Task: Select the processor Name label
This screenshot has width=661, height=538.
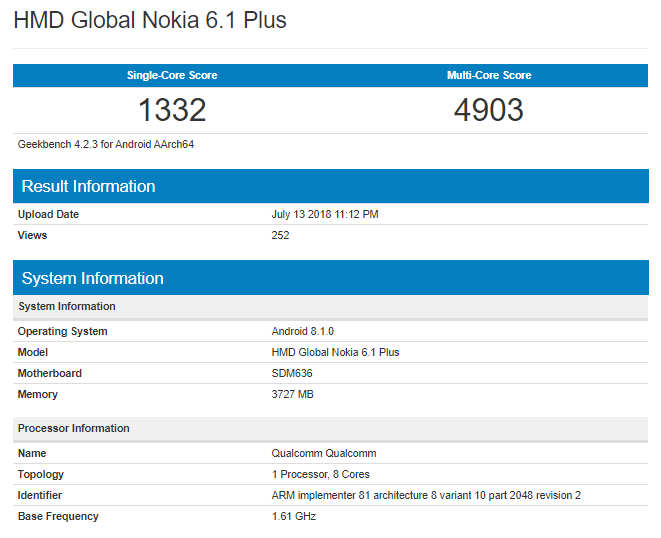Action: [32, 453]
